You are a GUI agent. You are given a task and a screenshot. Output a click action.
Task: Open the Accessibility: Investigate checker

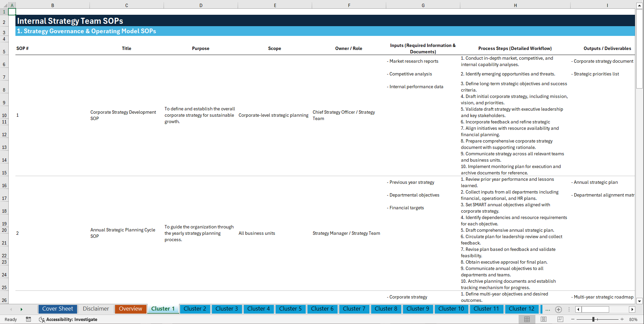point(68,319)
